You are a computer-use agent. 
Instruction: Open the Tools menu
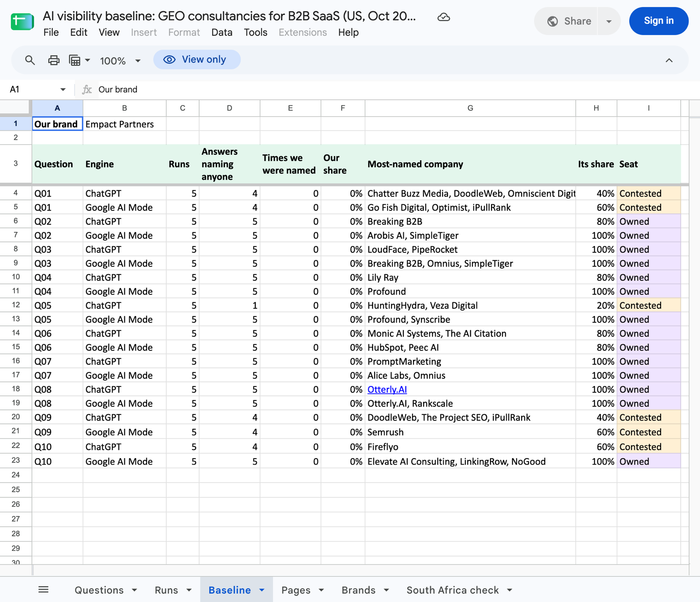tap(255, 32)
